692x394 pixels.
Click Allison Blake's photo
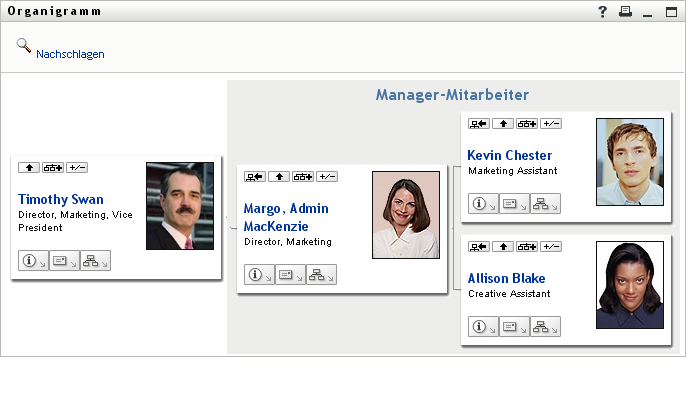pyautogui.click(x=630, y=285)
